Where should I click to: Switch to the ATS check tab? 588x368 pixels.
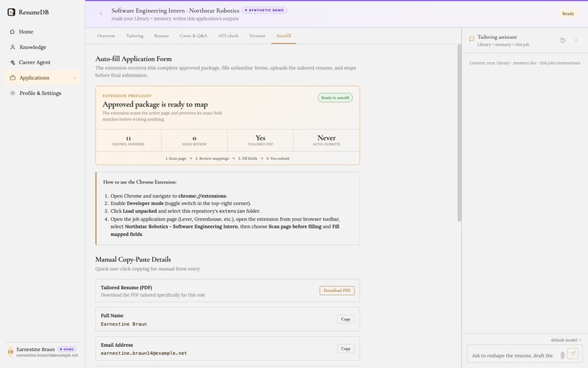pyautogui.click(x=228, y=36)
